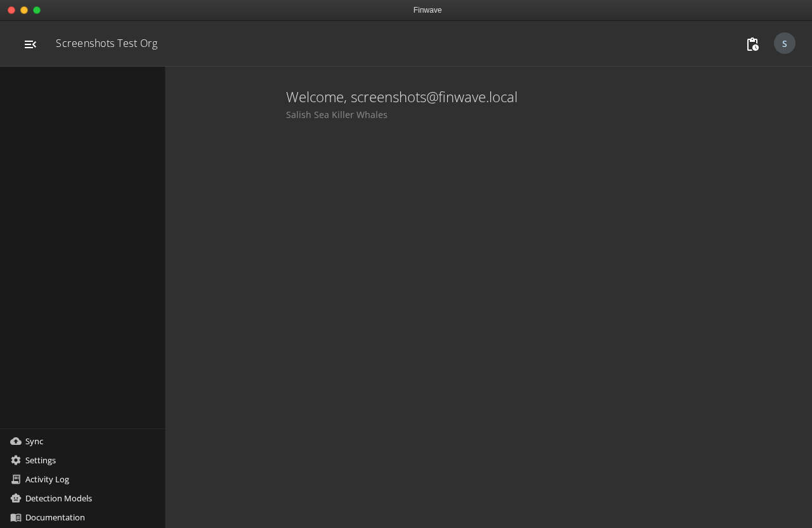This screenshot has width=812, height=528.
Task: Open the Detection Models menu entry
Action: pos(82,498)
